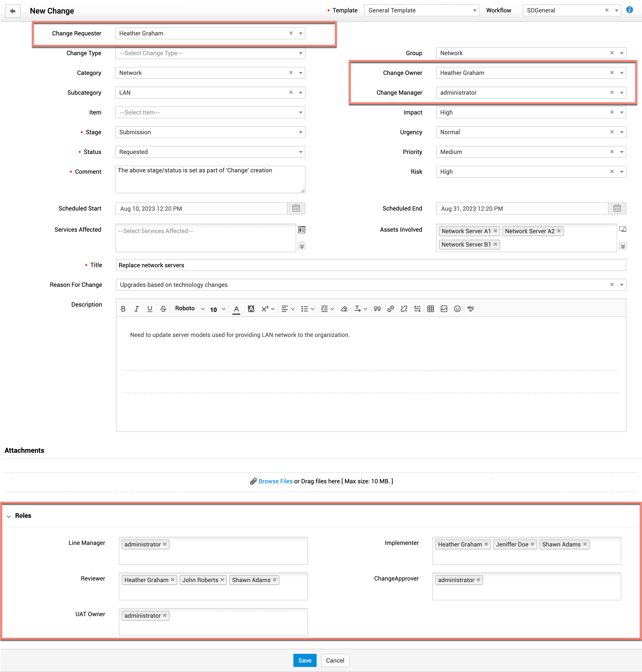Toggle bold formatting in description

click(x=123, y=309)
